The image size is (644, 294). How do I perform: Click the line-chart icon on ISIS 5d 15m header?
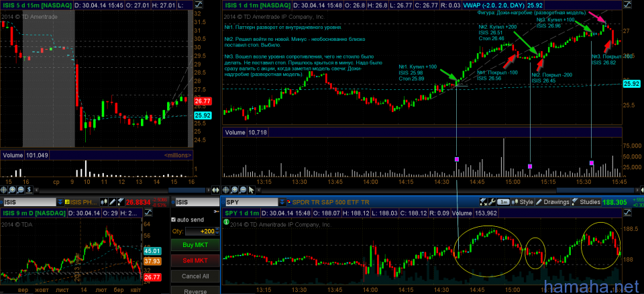tap(199, 6)
